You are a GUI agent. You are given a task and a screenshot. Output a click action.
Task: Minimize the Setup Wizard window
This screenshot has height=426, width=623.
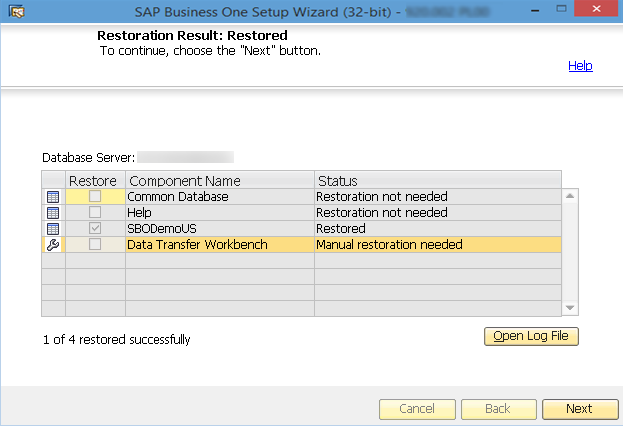coord(535,10)
